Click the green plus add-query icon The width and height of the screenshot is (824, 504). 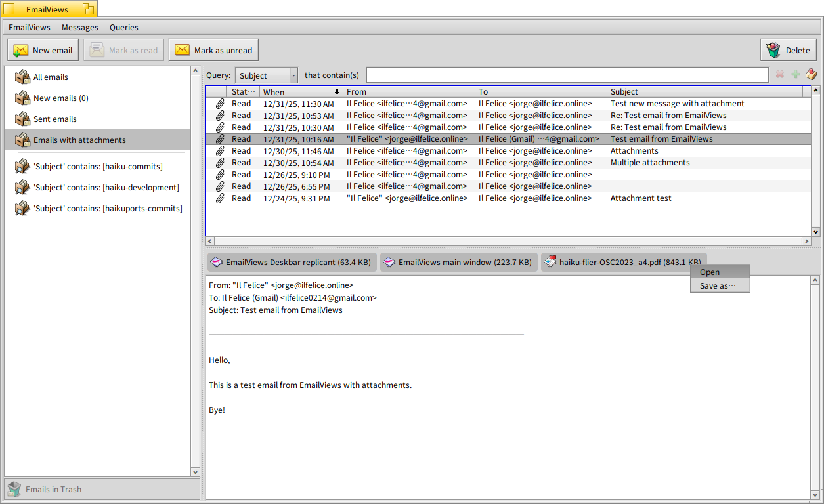795,75
